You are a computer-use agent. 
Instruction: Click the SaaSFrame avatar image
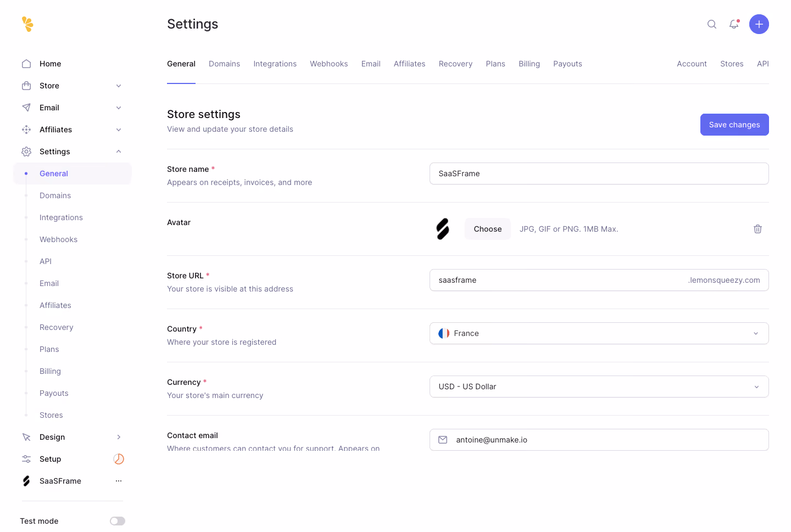443,229
